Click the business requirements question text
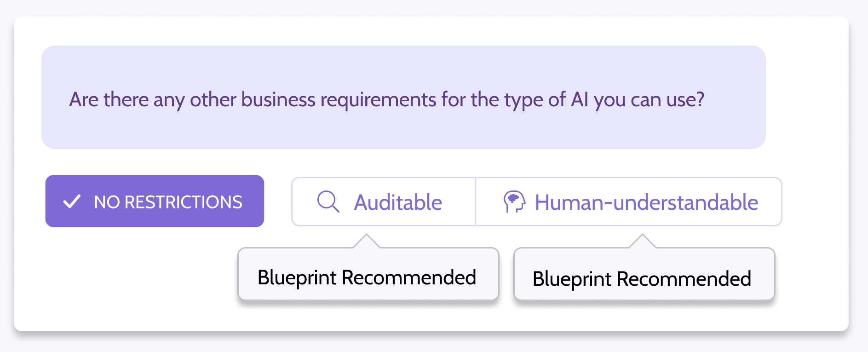The height and width of the screenshot is (352, 868). point(387,100)
